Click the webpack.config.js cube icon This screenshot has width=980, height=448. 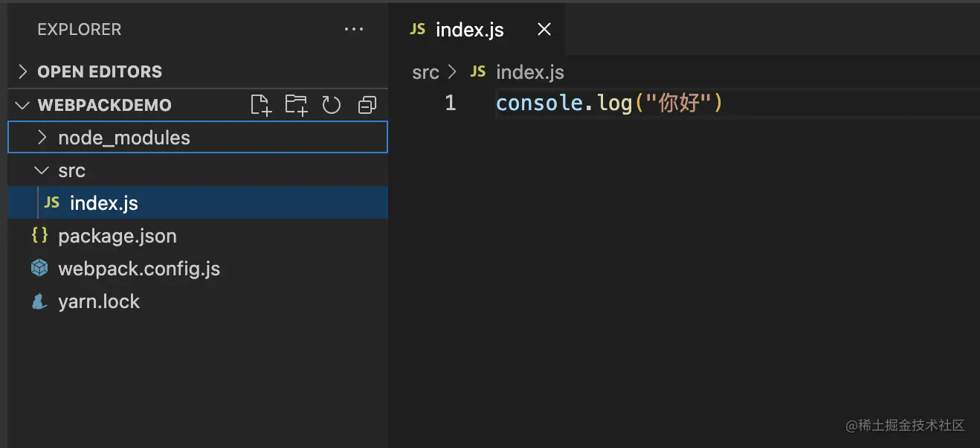click(39, 268)
